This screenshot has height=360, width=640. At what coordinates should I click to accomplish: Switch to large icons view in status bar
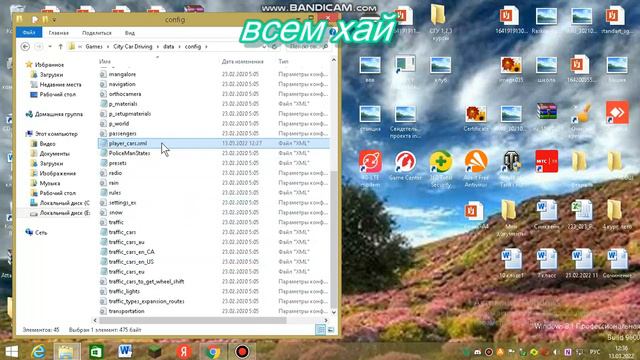tap(331, 329)
